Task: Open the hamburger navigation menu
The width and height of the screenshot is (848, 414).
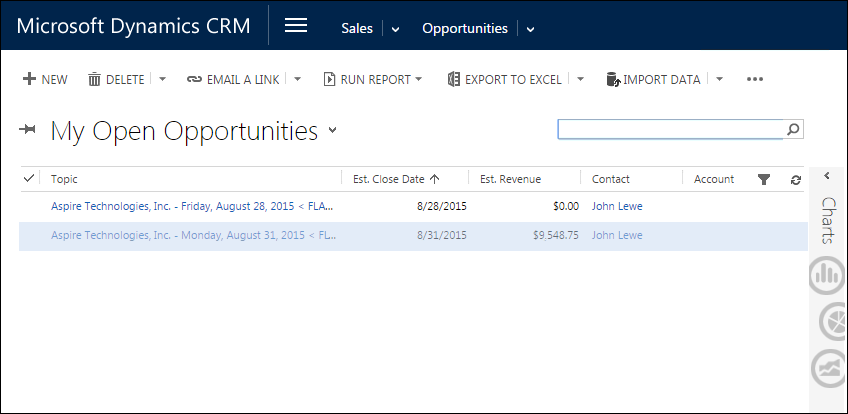Action: (x=296, y=26)
